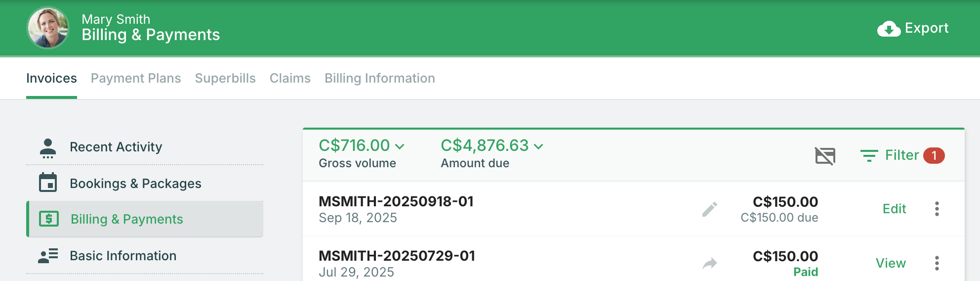980x281 pixels.
Task: Click the Export cloud download icon
Action: pos(889,29)
